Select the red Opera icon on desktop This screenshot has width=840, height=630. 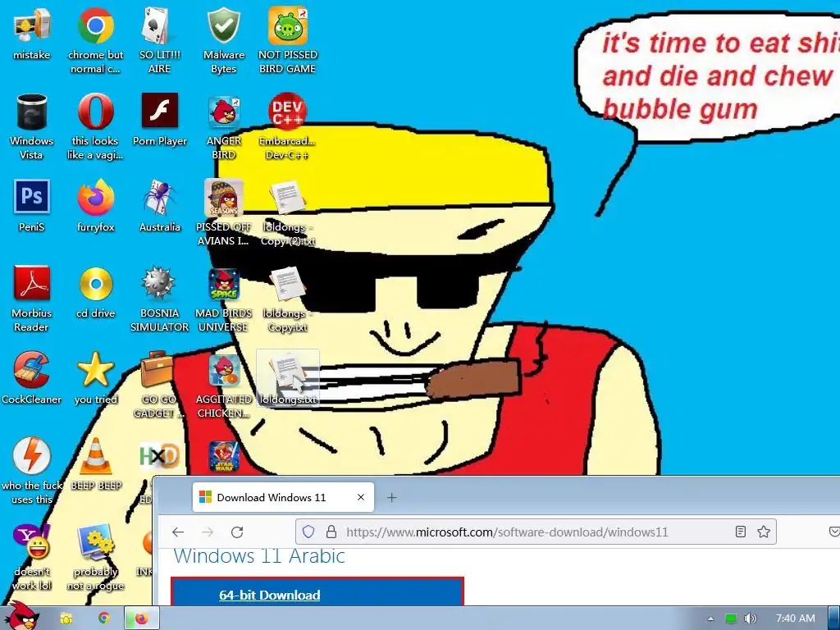pyautogui.click(x=95, y=112)
